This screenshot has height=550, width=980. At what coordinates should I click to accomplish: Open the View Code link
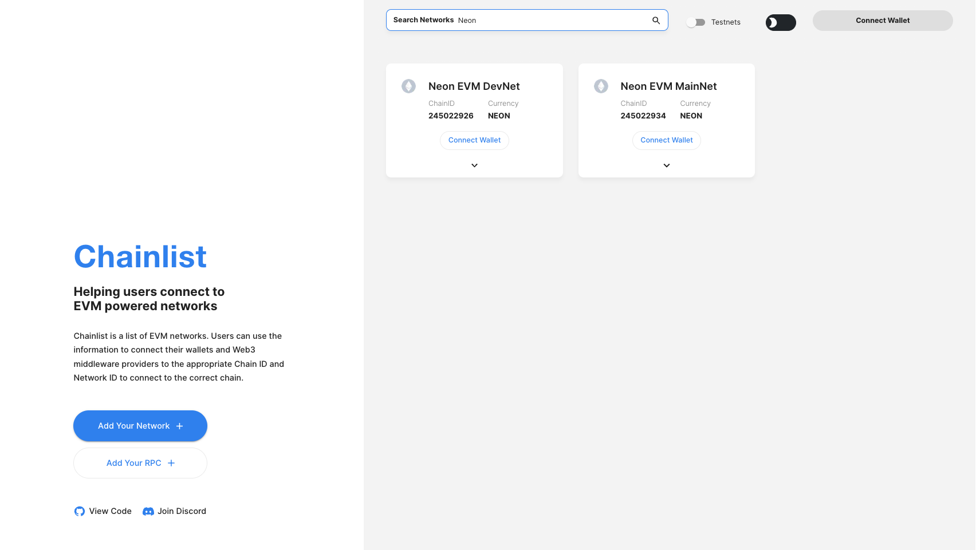pos(103,511)
